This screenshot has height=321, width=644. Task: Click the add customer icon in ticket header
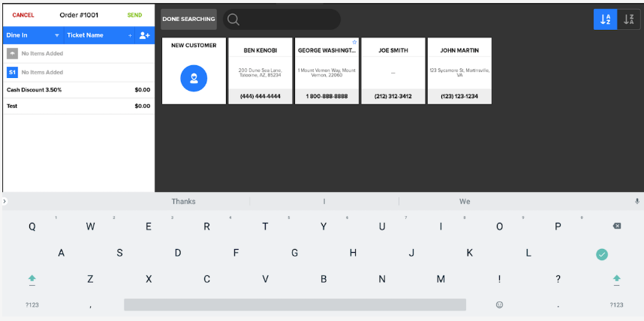click(x=145, y=35)
